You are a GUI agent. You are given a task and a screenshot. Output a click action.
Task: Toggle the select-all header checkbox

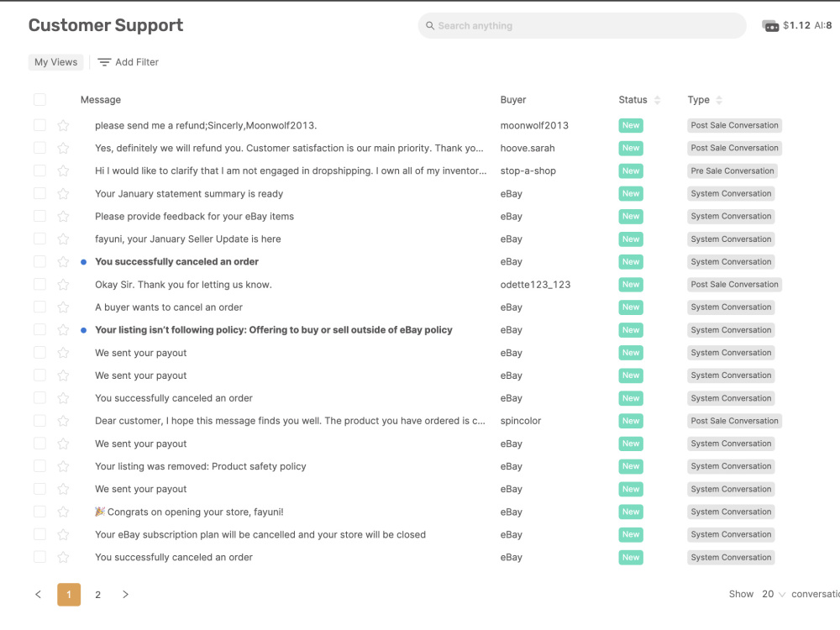click(39, 100)
